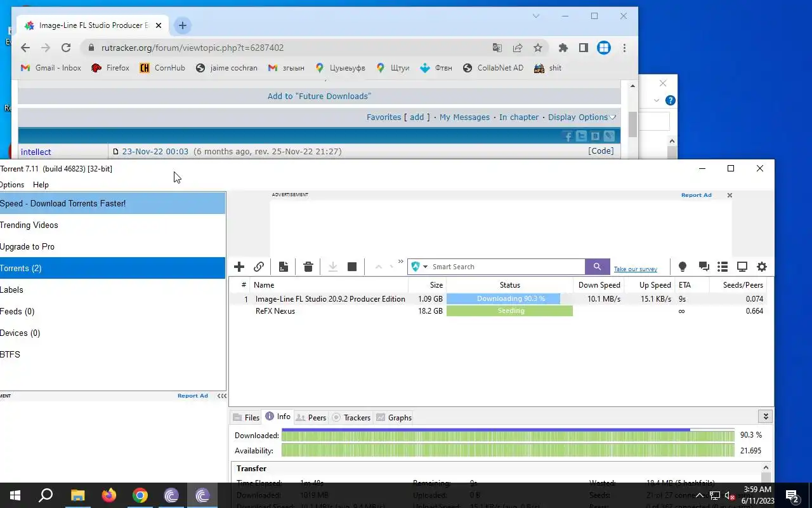Select Upgrade to Pro in sidebar
This screenshot has width=812, height=508.
point(112,246)
